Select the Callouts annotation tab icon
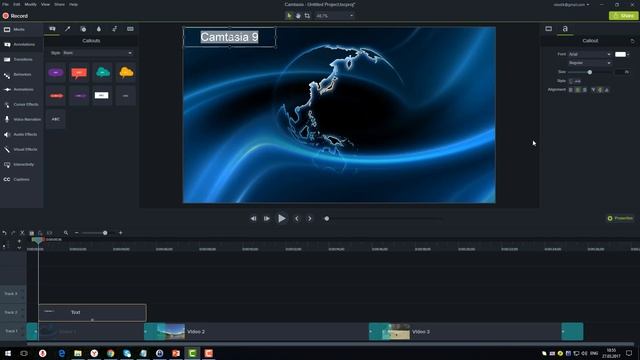Viewport: 640px width, 360px height. (x=52, y=29)
